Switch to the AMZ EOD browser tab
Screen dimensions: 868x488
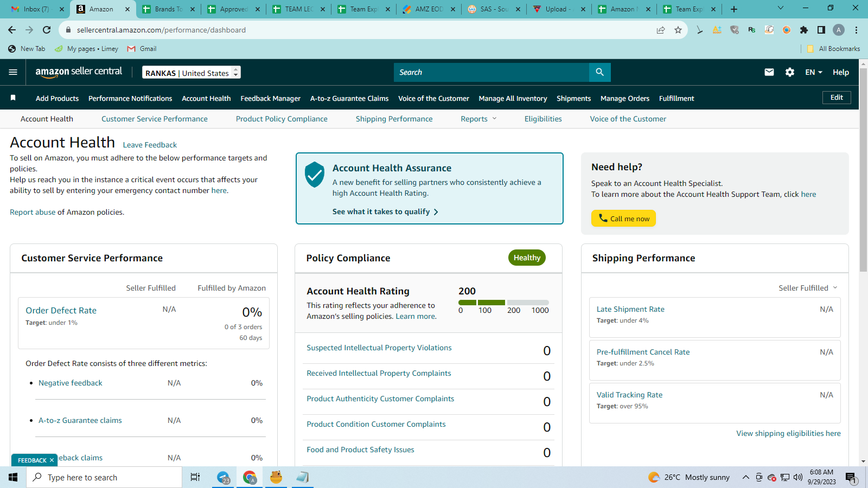(429, 9)
